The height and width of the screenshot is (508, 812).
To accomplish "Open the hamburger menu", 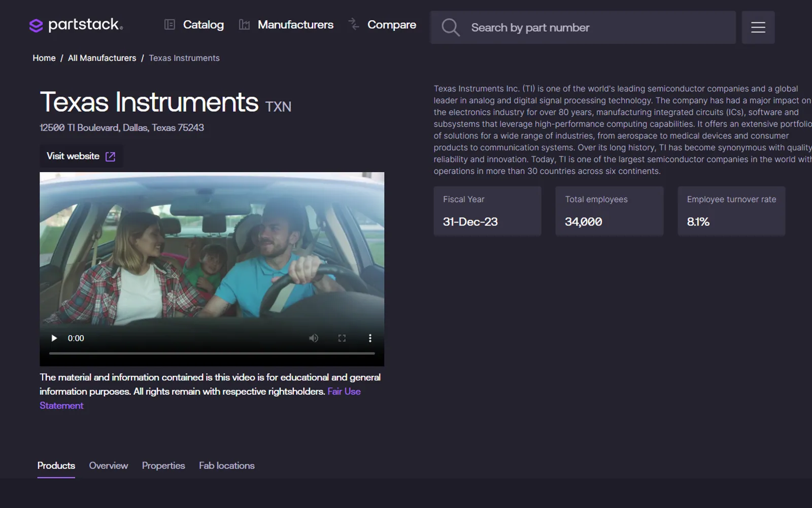I will tap(758, 27).
